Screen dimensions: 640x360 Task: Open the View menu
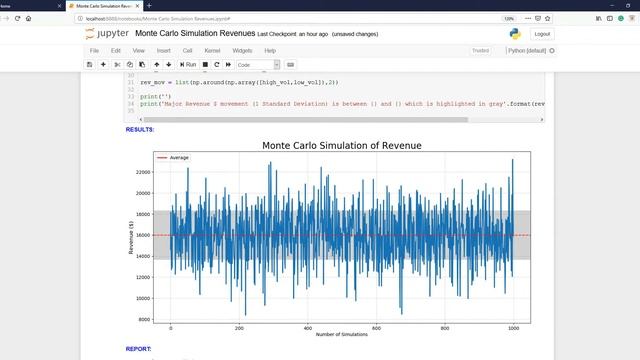click(x=138, y=51)
